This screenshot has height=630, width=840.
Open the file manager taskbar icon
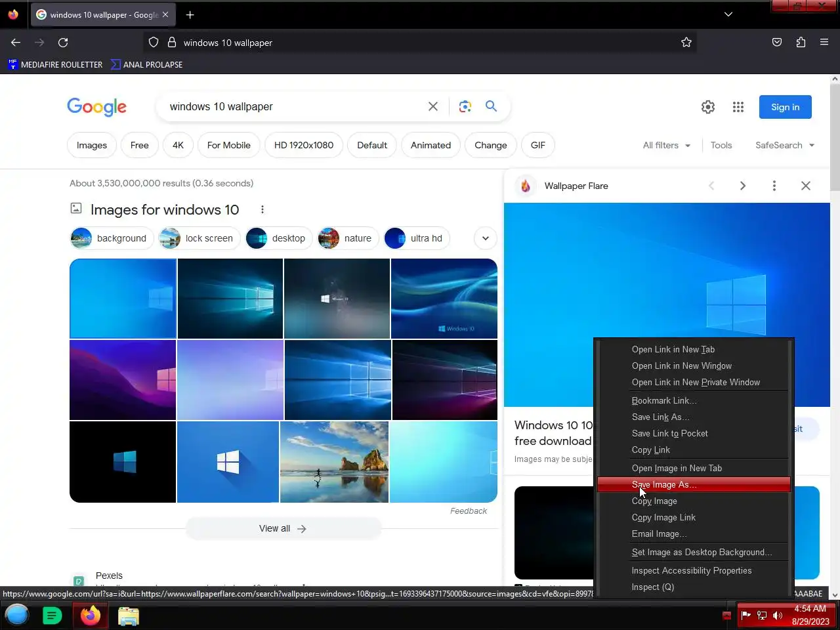129,616
